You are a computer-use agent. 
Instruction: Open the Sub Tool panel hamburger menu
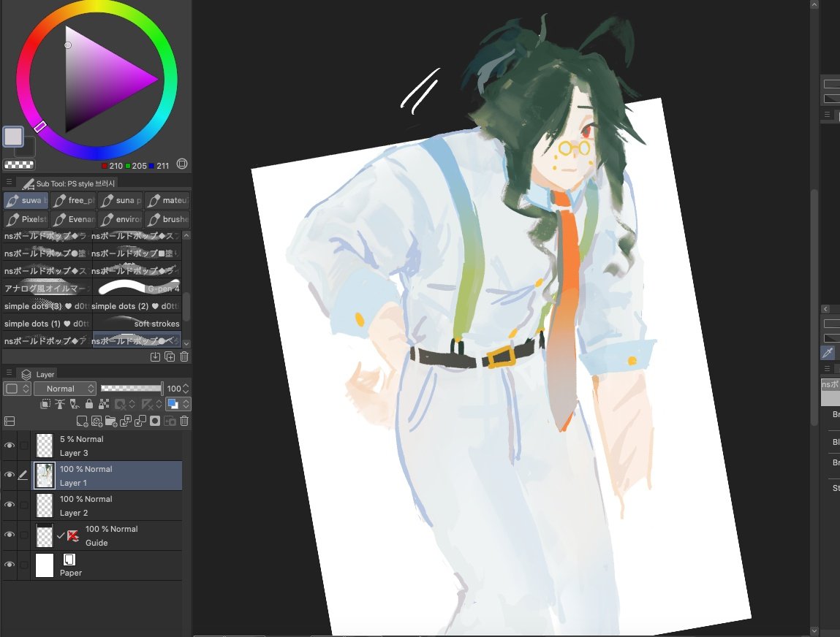9,183
